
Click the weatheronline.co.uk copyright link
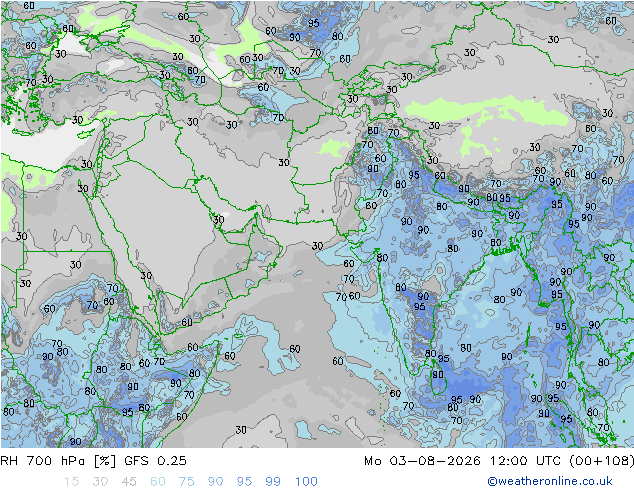[550, 481]
